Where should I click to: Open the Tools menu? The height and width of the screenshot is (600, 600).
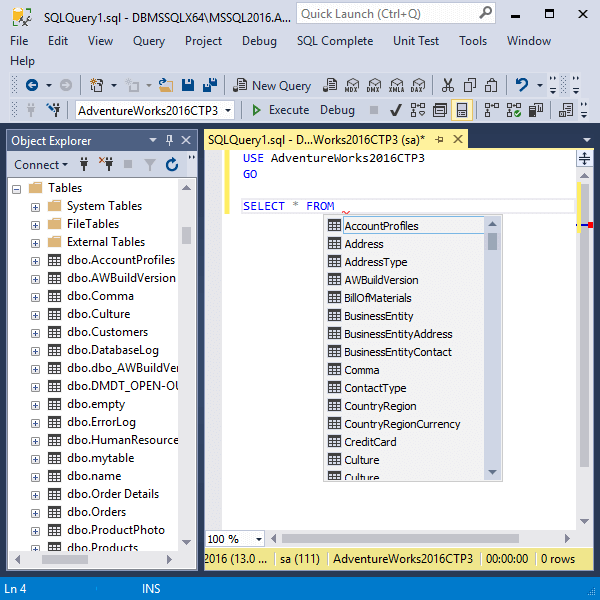coord(473,41)
